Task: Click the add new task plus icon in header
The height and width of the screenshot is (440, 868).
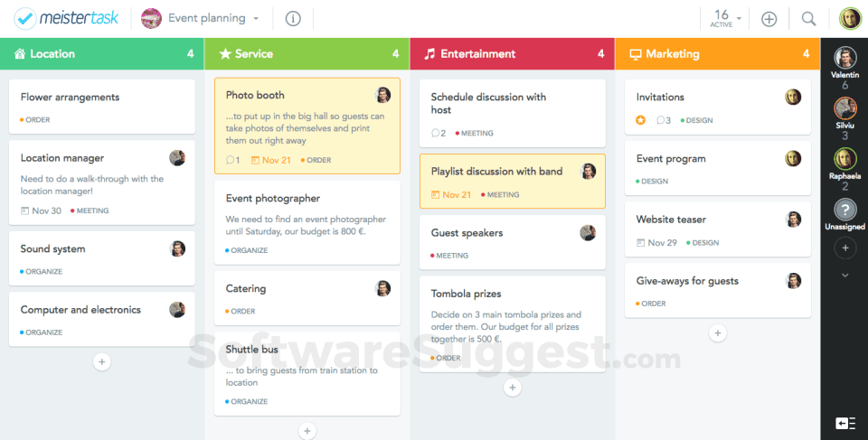Action: 769,19
